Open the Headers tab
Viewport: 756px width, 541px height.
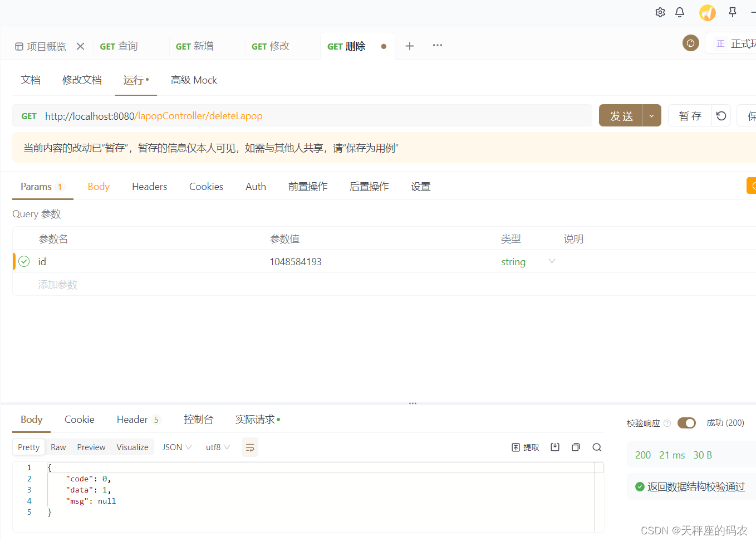coord(149,187)
